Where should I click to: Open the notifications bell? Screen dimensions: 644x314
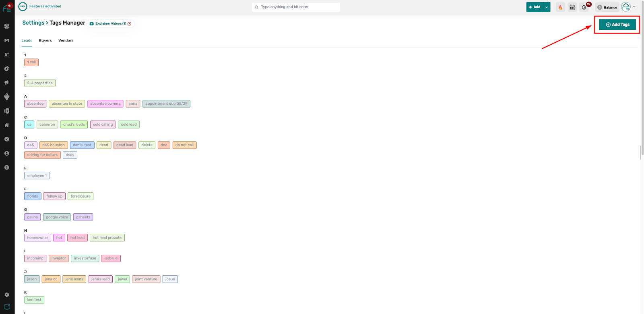584,7
